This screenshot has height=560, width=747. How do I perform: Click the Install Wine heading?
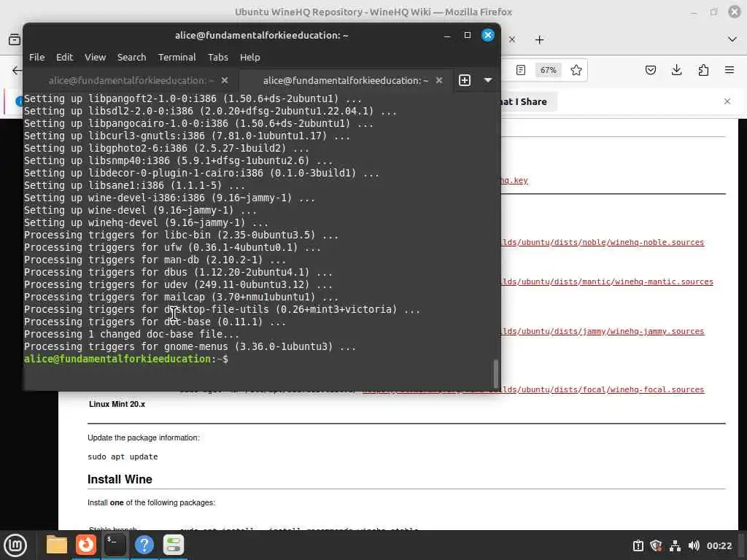click(120, 479)
